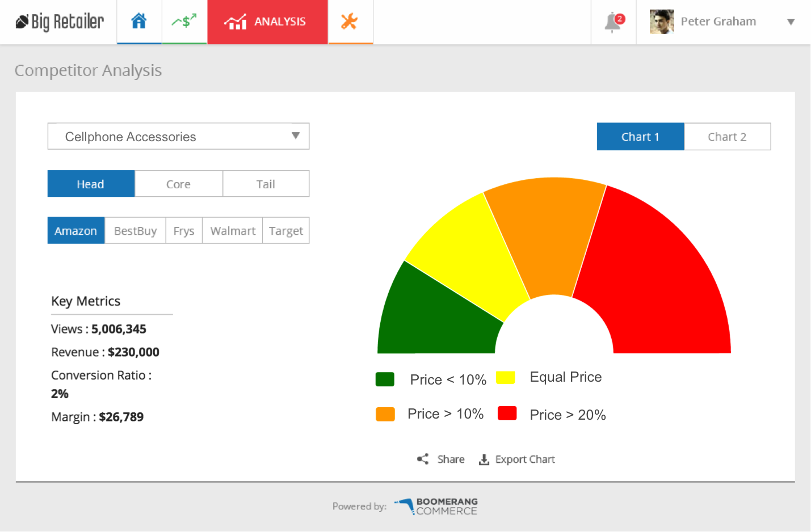Open the Boomerang Commerce logo link
The image size is (811, 532).
click(x=436, y=506)
